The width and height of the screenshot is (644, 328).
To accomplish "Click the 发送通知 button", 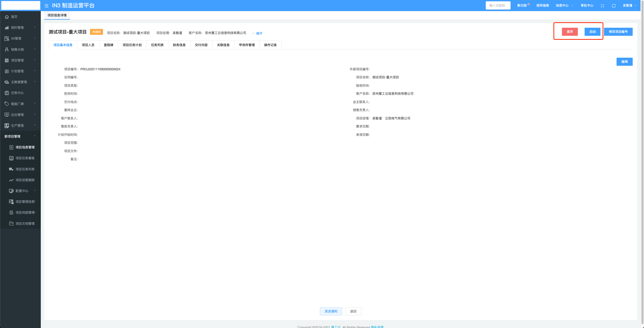I will click(331, 311).
